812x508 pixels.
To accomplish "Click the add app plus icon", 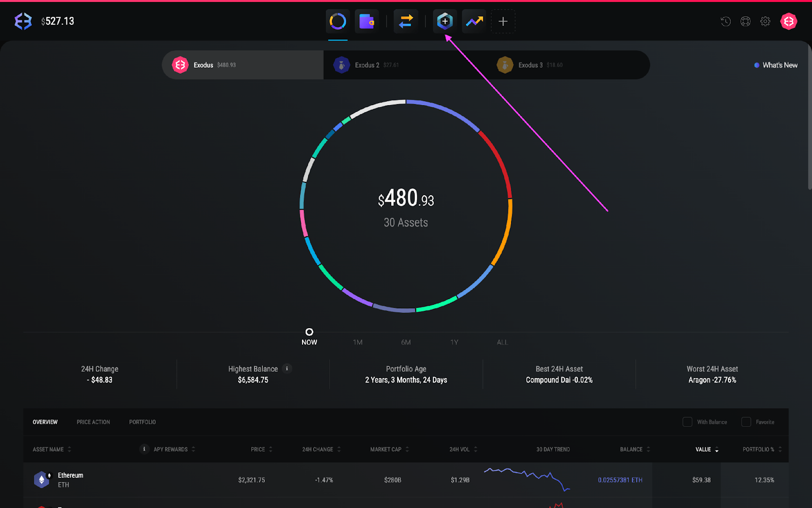I will [x=503, y=21].
